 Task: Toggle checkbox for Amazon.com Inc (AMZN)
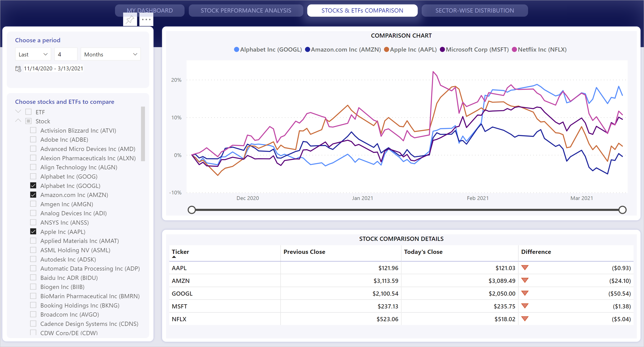point(34,195)
